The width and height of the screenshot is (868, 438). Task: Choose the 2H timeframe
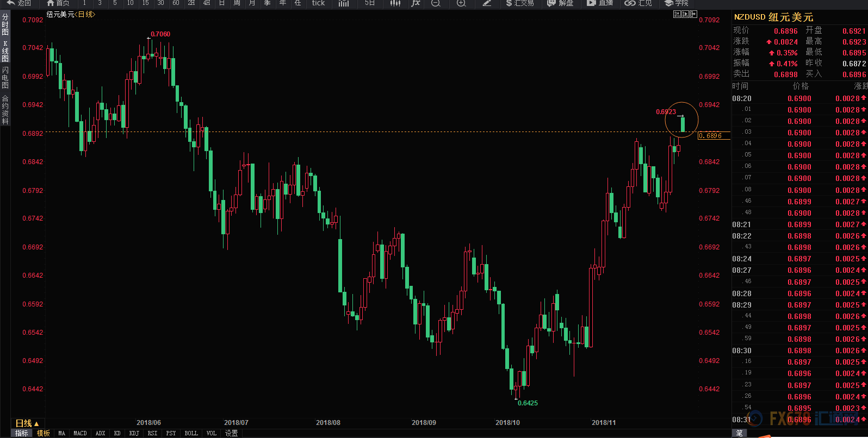pos(191,3)
